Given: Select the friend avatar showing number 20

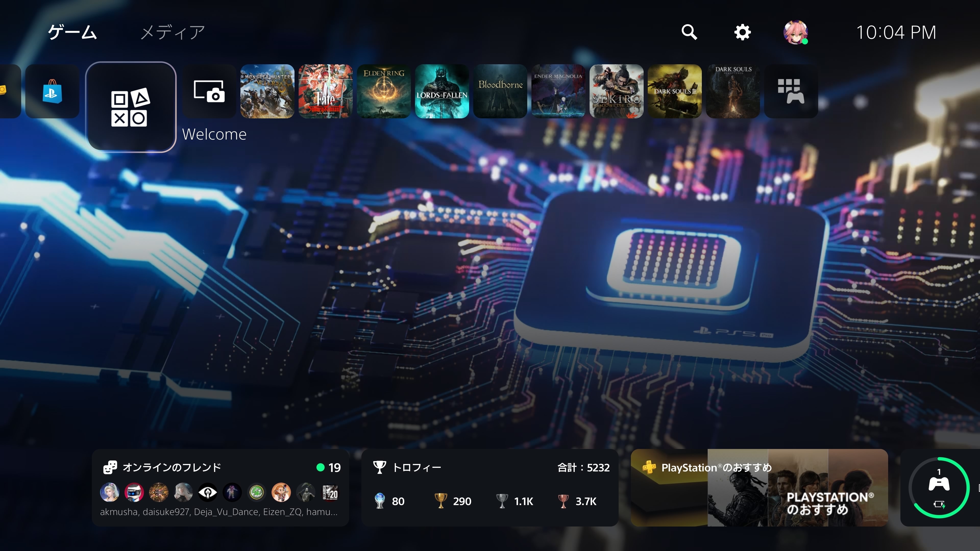Looking at the screenshot, I should click(x=330, y=493).
